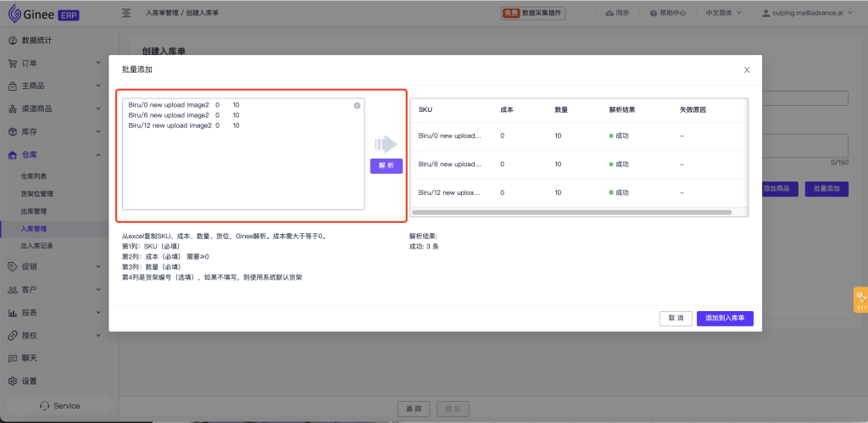This screenshot has height=423, width=868.
Task: Click the 库存 inventory icon in sidebar
Action: coord(13,131)
